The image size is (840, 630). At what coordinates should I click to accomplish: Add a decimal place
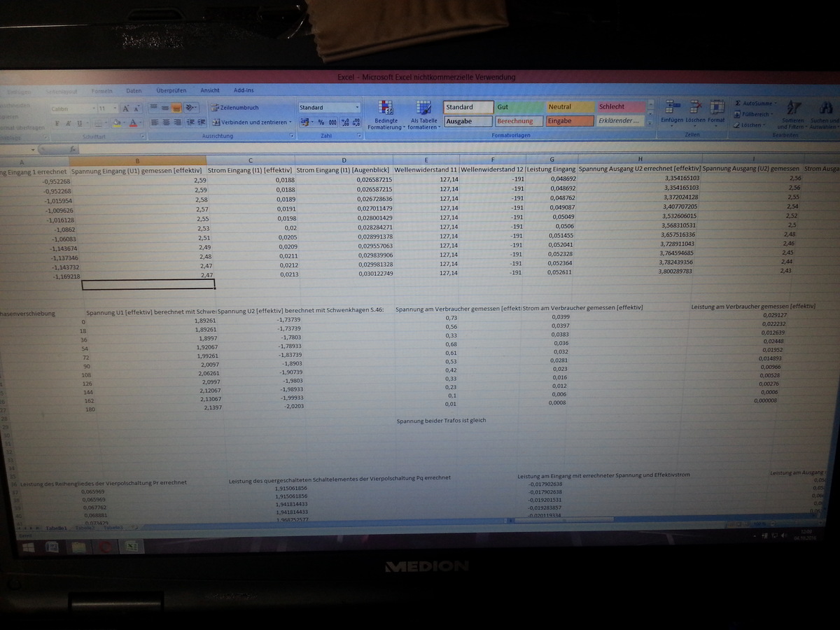point(345,122)
